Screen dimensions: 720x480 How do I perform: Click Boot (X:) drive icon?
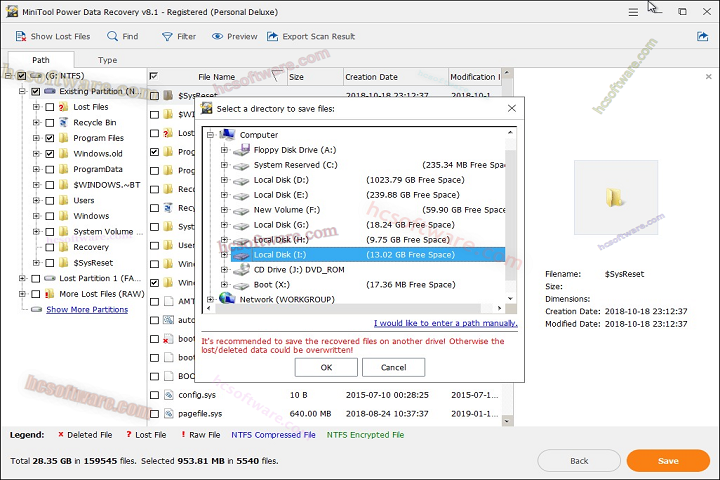click(241, 285)
